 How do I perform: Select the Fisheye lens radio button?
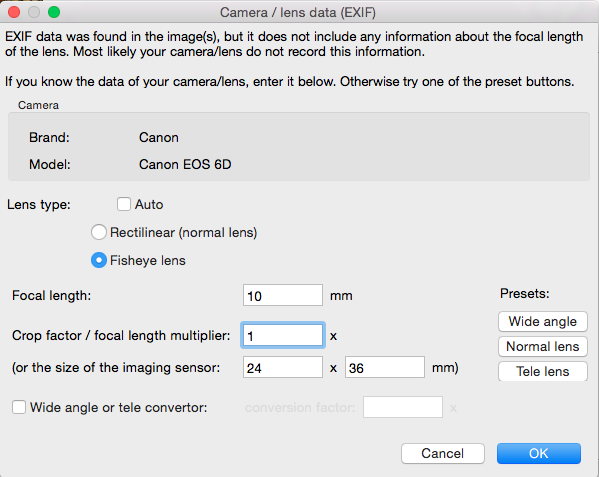pos(99,260)
